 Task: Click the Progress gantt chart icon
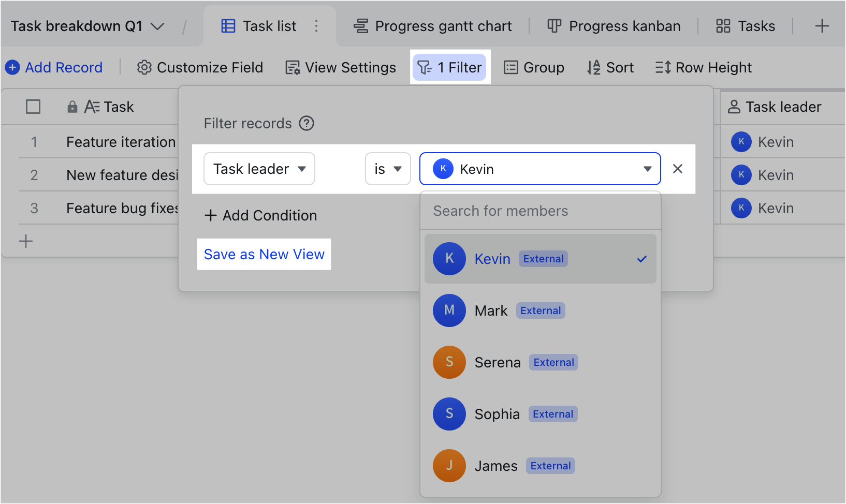tap(361, 25)
